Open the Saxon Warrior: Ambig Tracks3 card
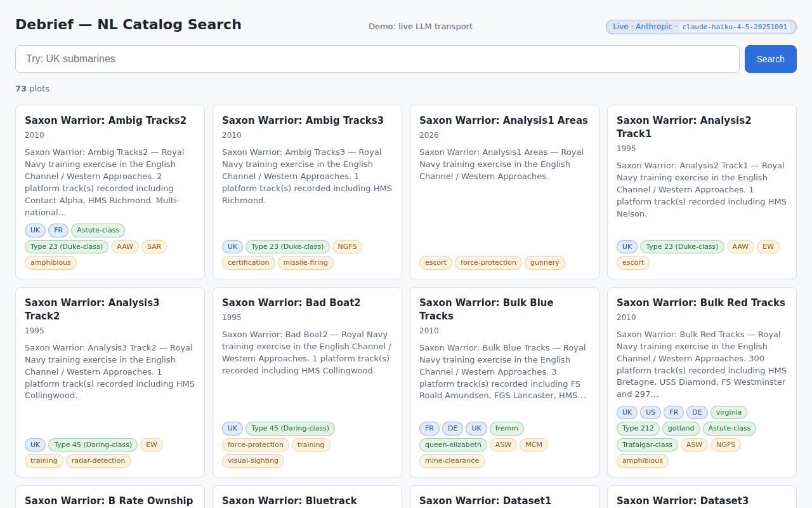This screenshot has height=508, width=812. tap(303, 120)
